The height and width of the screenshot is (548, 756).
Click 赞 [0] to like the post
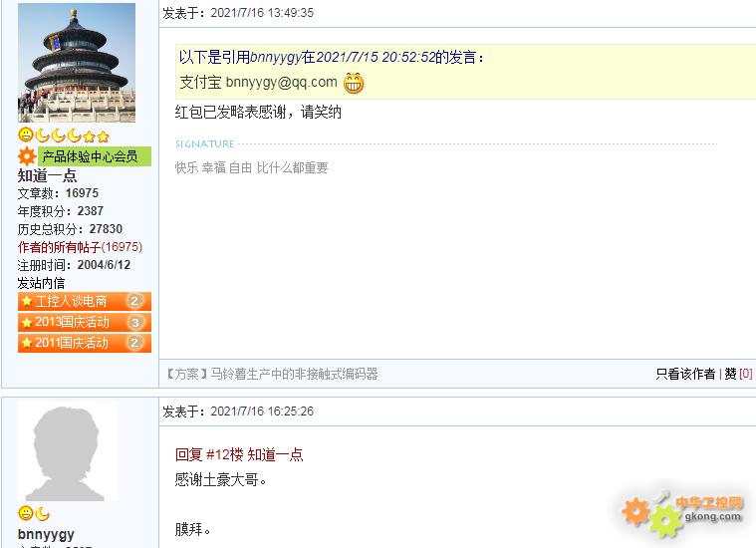coord(738,374)
